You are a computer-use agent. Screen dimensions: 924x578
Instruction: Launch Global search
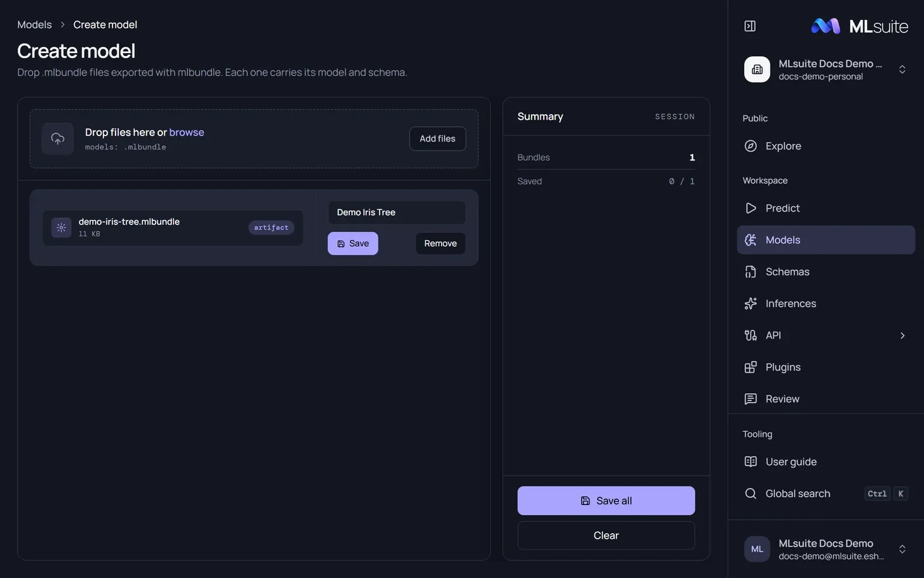825,494
